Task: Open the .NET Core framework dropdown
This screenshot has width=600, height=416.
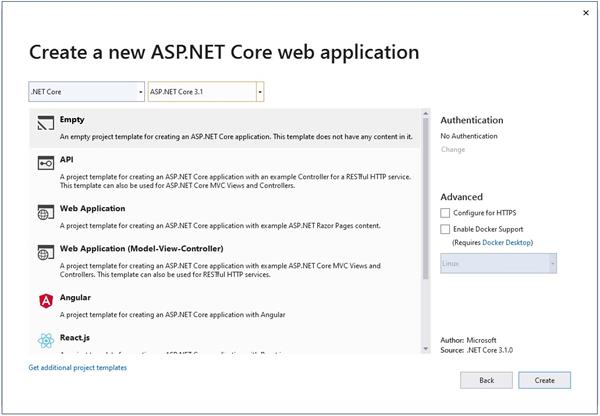Action: [x=87, y=92]
